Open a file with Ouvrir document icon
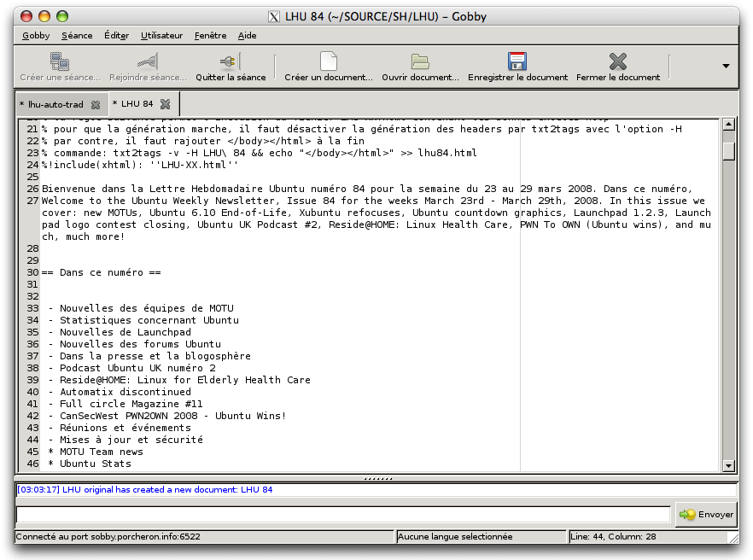753x560 pixels. [x=420, y=61]
